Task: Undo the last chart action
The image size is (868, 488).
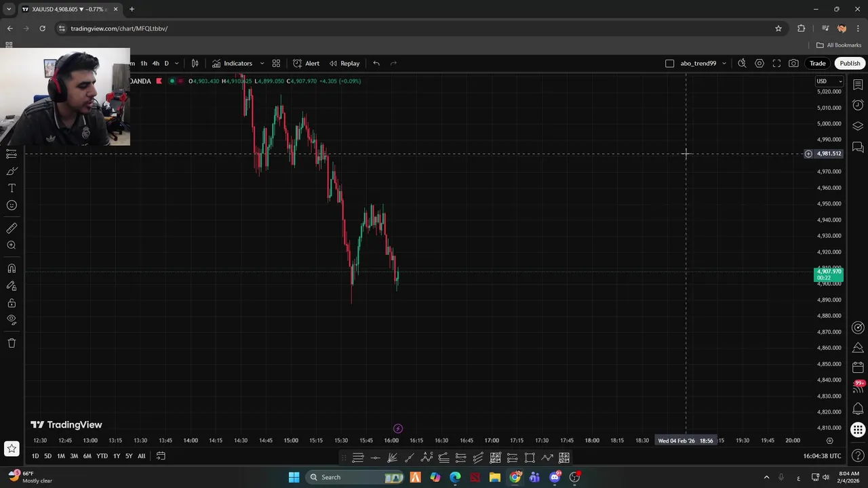Action: click(376, 63)
